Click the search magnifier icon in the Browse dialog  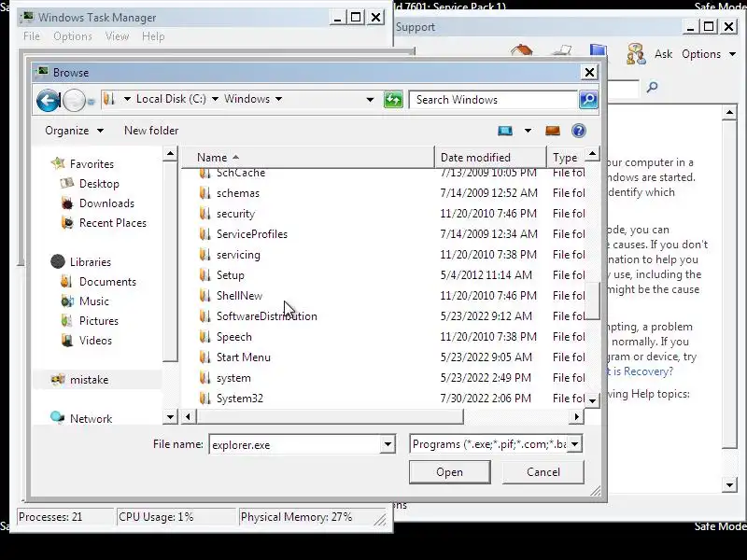tap(588, 100)
